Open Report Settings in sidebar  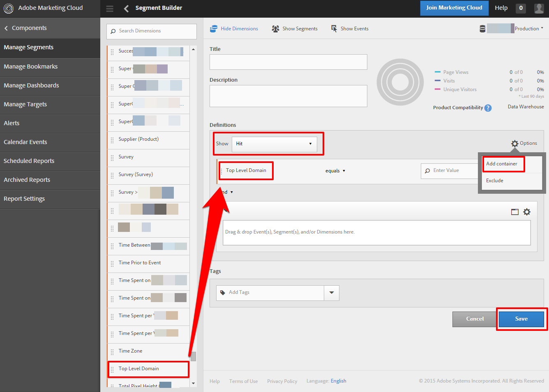coord(50,199)
